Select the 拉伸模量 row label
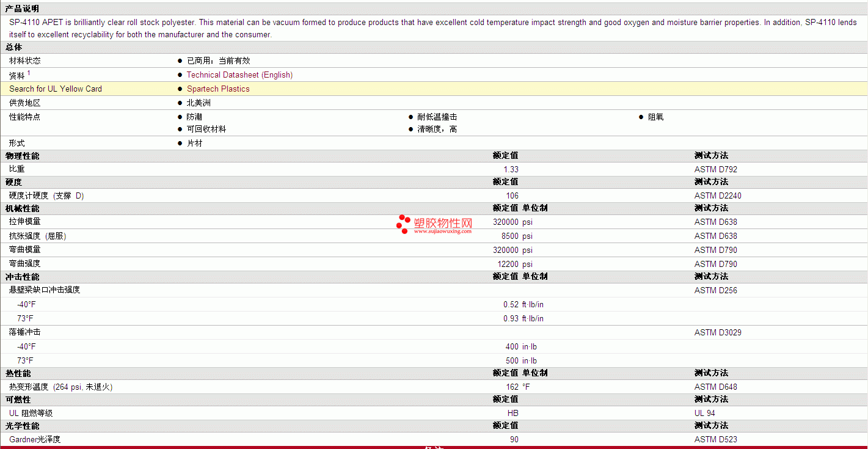The width and height of the screenshot is (868, 449). [x=25, y=221]
